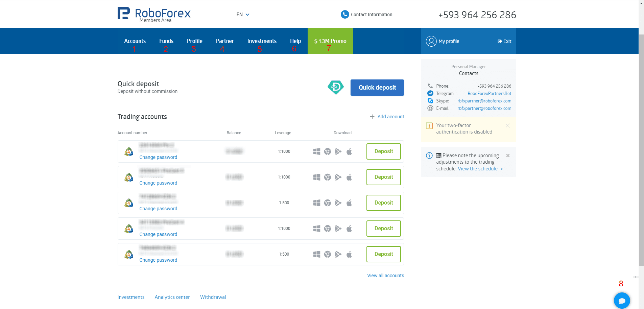Open the Investments menu in navigation bar
This screenshot has width=644, height=309.
262,41
